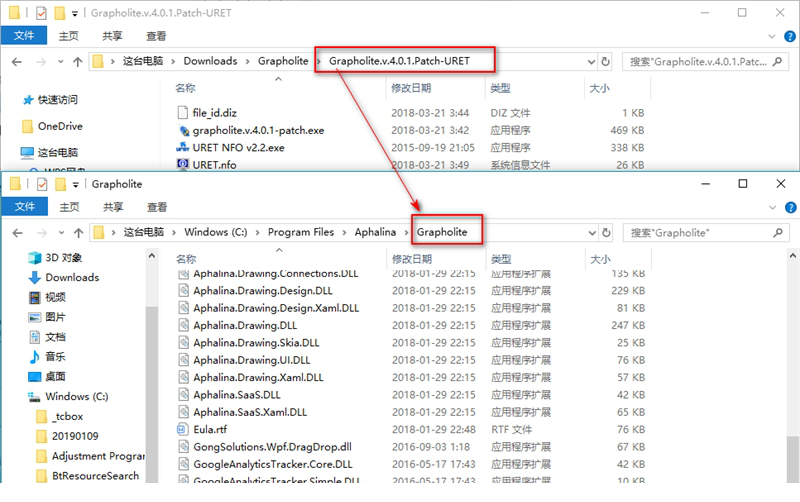The width and height of the screenshot is (800, 502).
Task: Sort by 修改日期 in Patch-URET window
Action: pyautogui.click(x=411, y=88)
